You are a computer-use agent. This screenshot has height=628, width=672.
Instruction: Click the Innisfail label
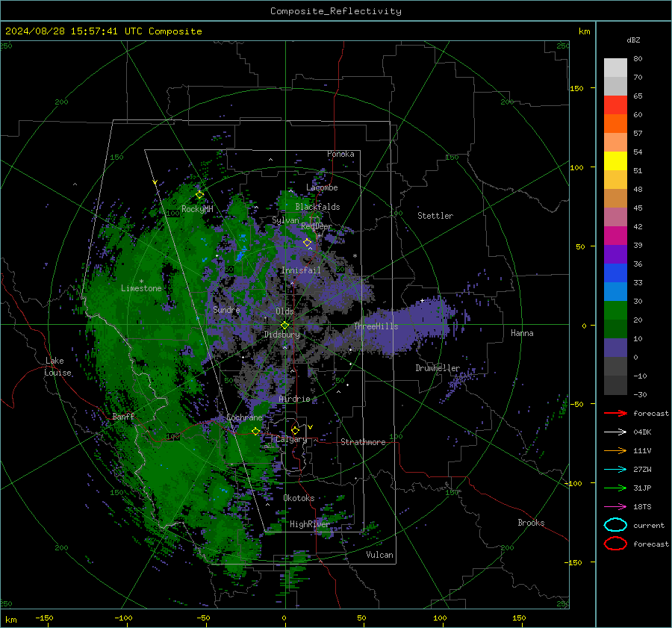pyautogui.click(x=301, y=270)
